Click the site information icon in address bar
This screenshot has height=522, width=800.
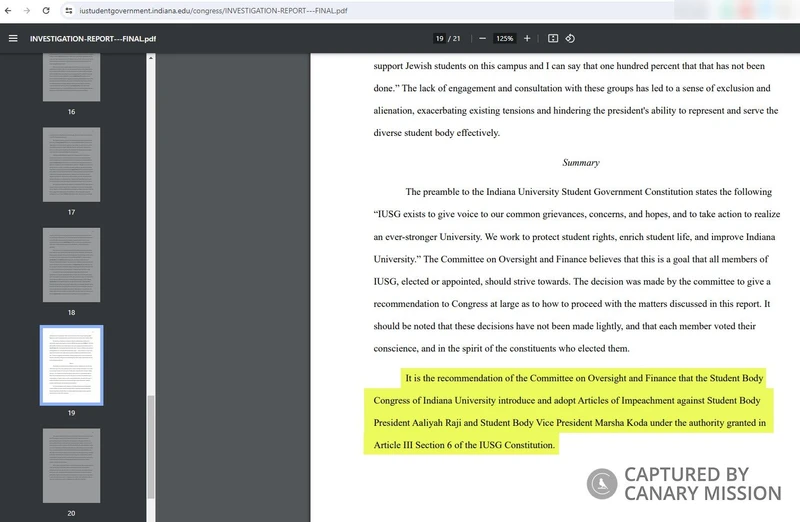[x=69, y=10]
